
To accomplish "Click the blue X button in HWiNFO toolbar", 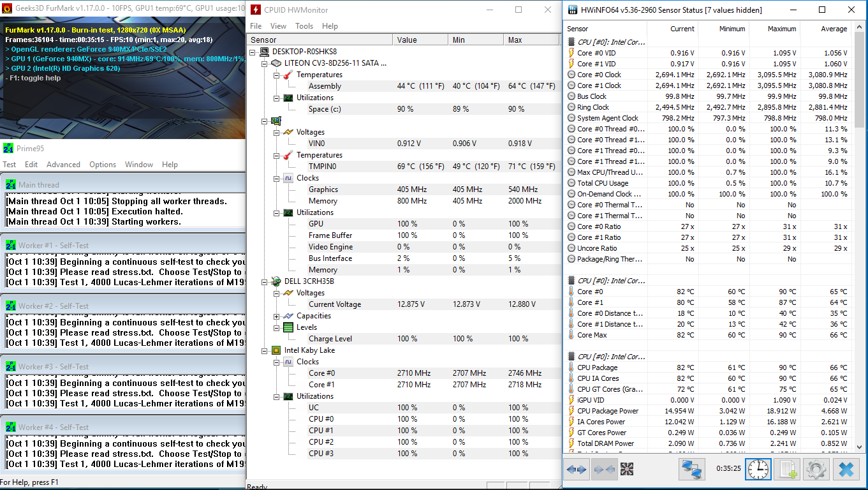I will [846, 470].
